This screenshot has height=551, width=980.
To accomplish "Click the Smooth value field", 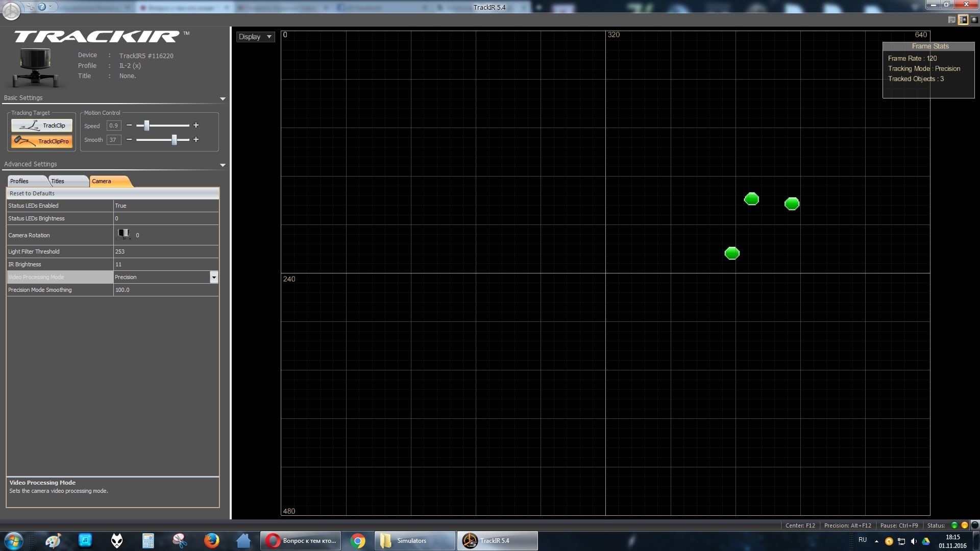I will click(x=113, y=140).
